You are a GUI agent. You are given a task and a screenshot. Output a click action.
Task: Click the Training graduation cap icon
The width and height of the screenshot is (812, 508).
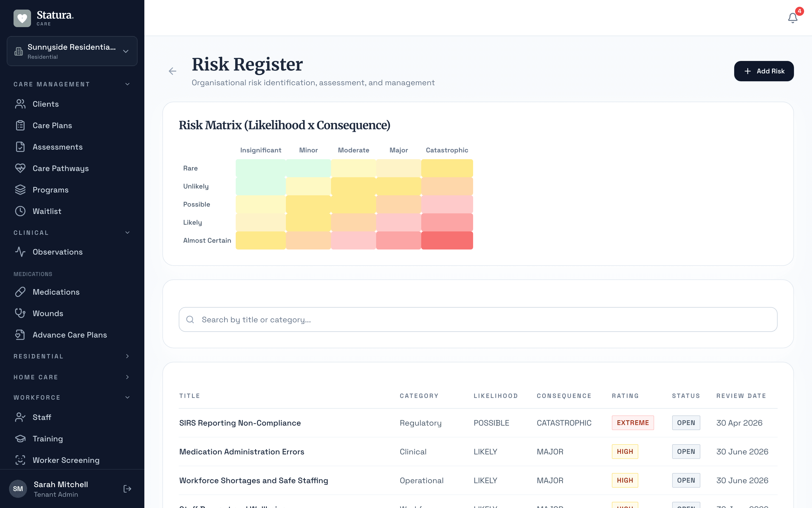[x=20, y=439]
